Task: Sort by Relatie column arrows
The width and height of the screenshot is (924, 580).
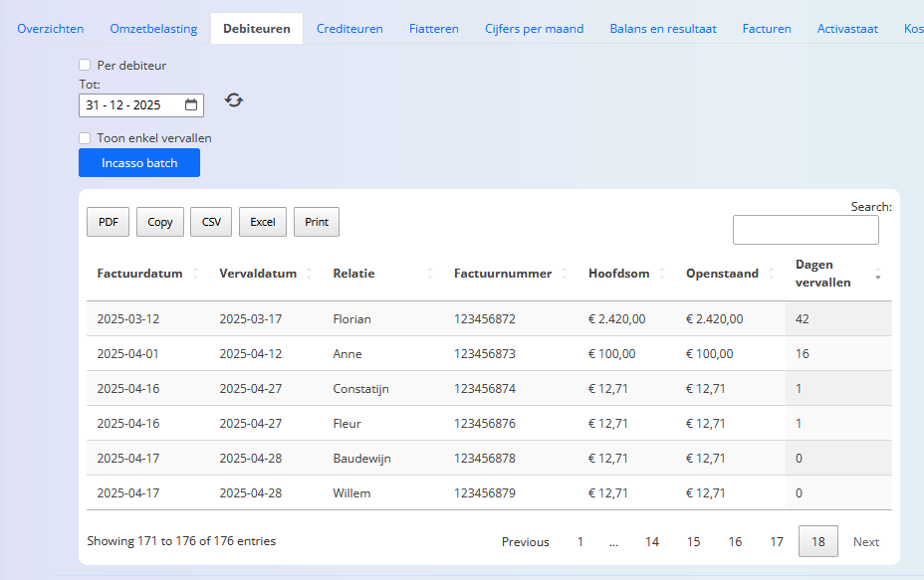Action: 429,274
